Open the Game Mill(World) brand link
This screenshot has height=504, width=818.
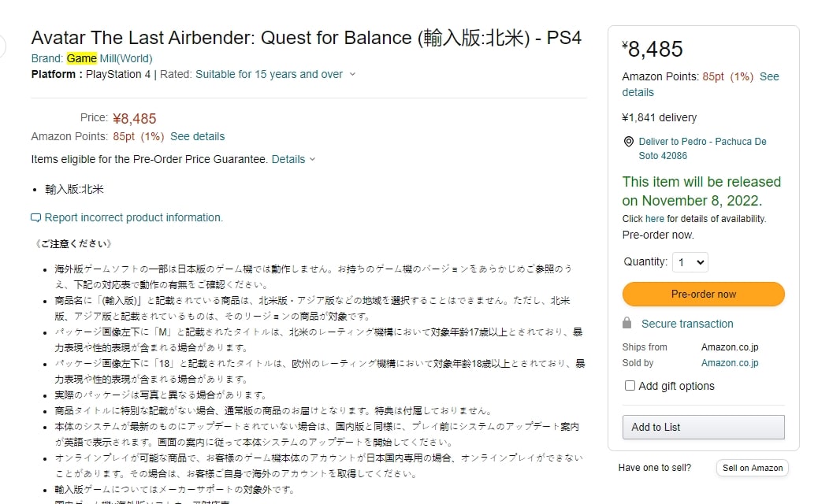coord(110,58)
